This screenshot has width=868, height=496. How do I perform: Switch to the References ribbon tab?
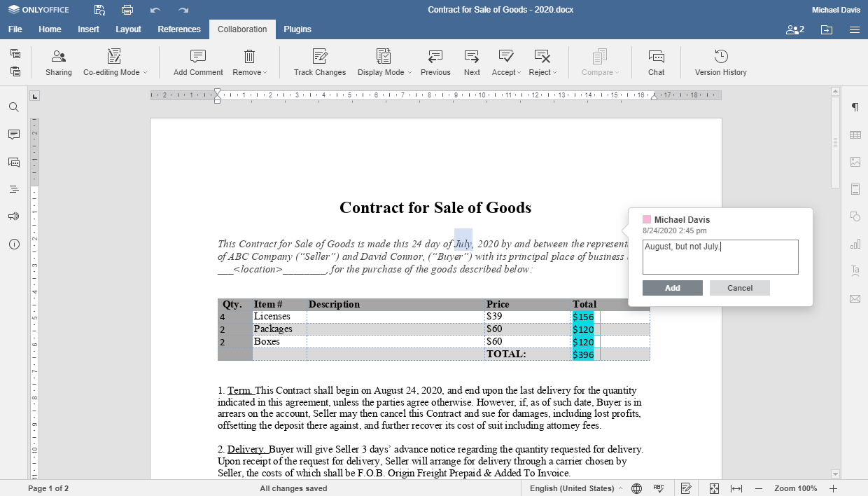tap(178, 29)
